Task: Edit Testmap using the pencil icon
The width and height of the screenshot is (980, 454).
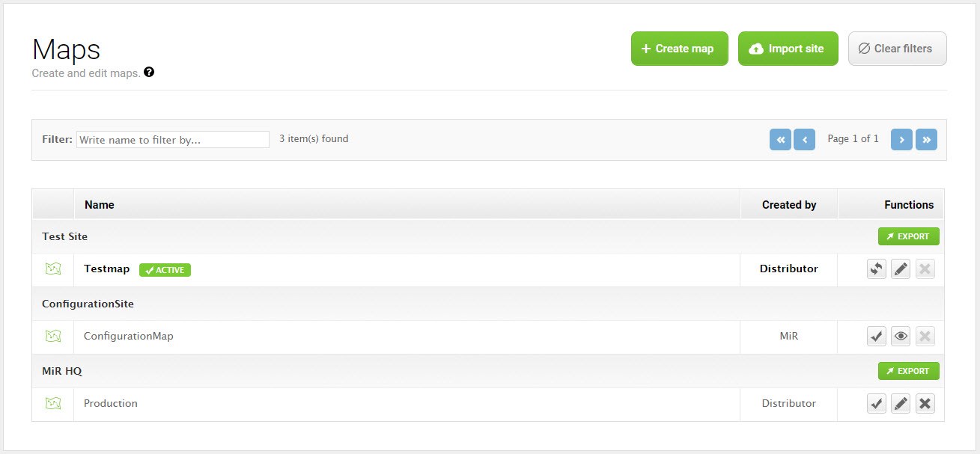Action: (901, 269)
